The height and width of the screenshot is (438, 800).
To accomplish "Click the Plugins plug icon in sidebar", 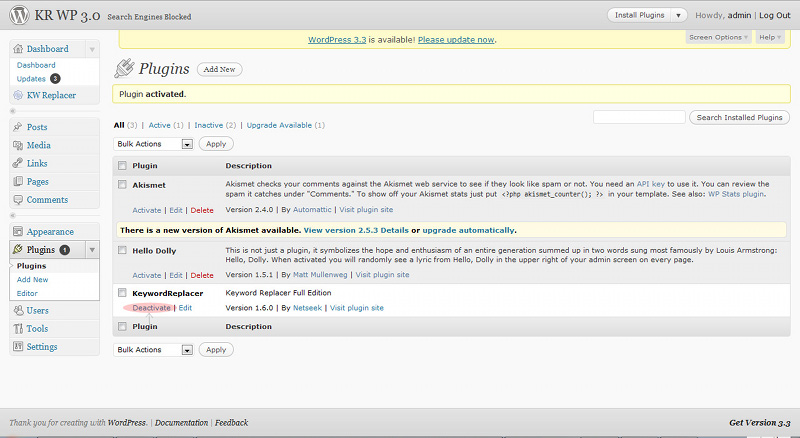I will pos(18,249).
